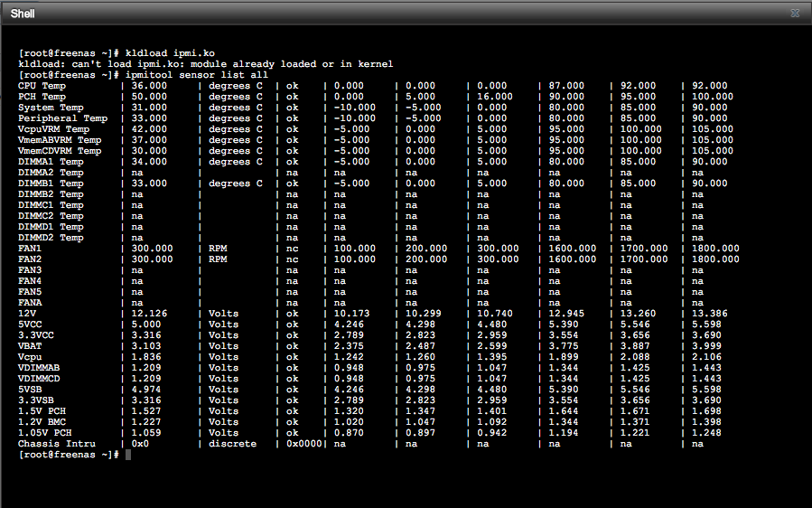The image size is (812, 508).
Task: Click the '5VCC' sensor label
Action: pos(30,325)
